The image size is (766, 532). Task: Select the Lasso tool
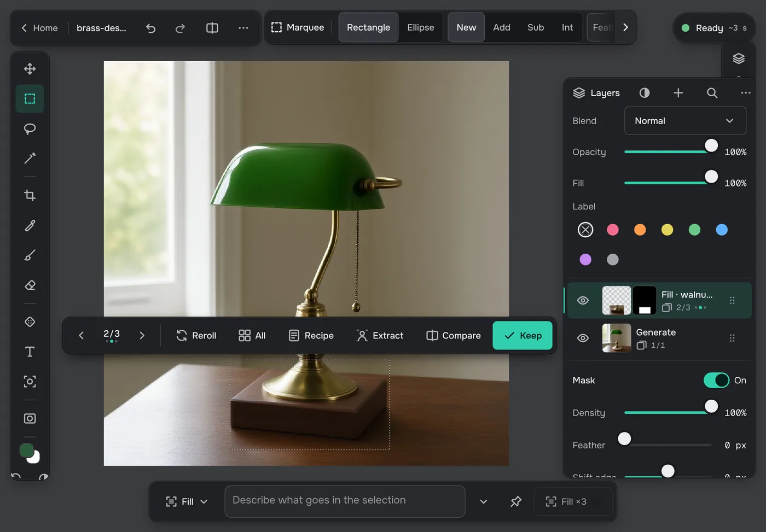[x=30, y=128]
